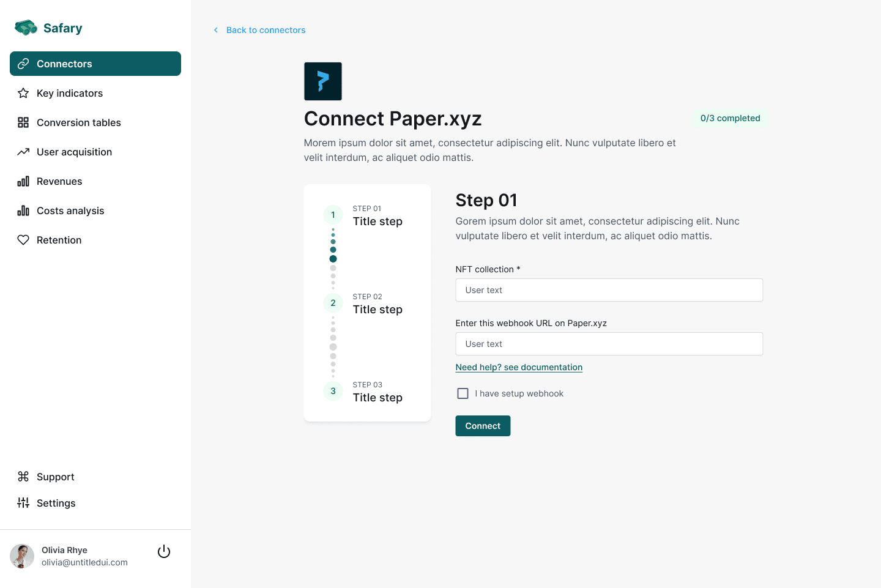Focus the webhook URL input field
Viewport: 881px width, 588px height.
609,344
